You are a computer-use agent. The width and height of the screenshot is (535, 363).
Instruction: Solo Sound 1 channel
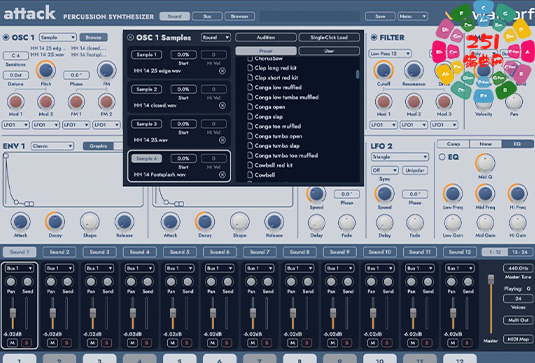tap(26, 343)
